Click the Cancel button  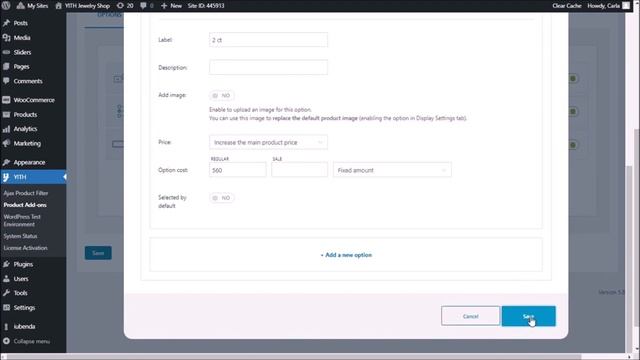click(x=470, y=316)
